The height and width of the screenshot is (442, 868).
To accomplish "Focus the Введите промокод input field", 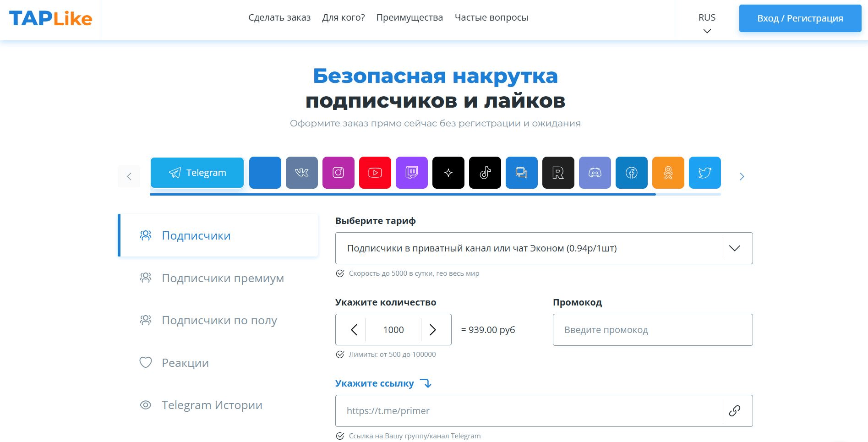I will [x=653, y=330].
